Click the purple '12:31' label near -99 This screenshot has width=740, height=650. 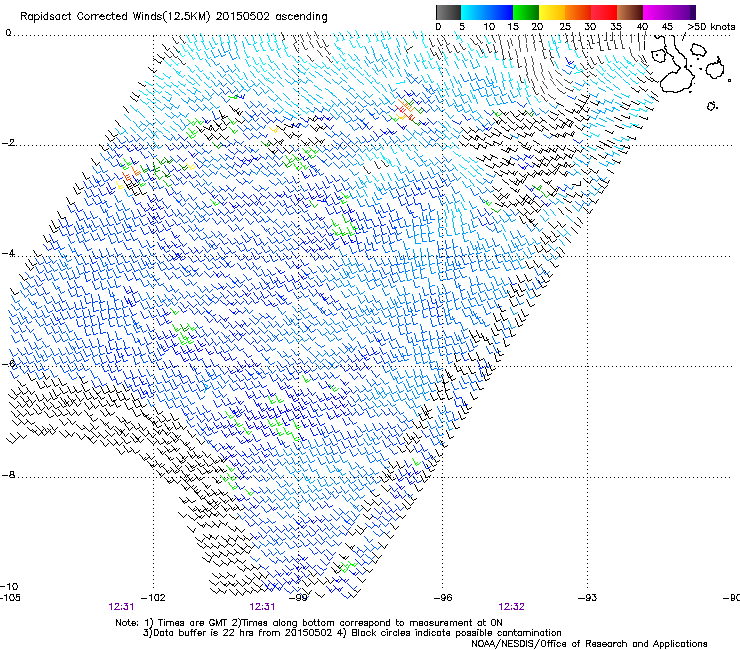(x=262, y=607)
